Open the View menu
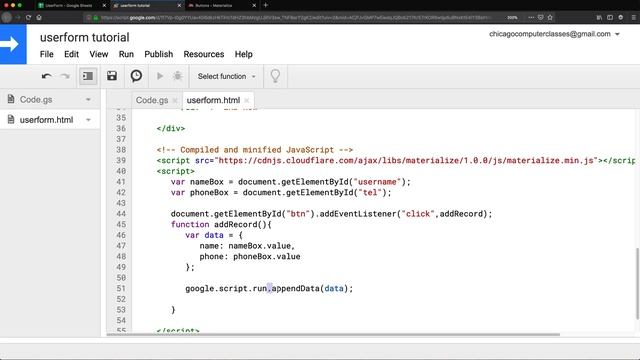The width and height of the screenshot is (640, 360). pyautogui.click(x=99, y=54)
